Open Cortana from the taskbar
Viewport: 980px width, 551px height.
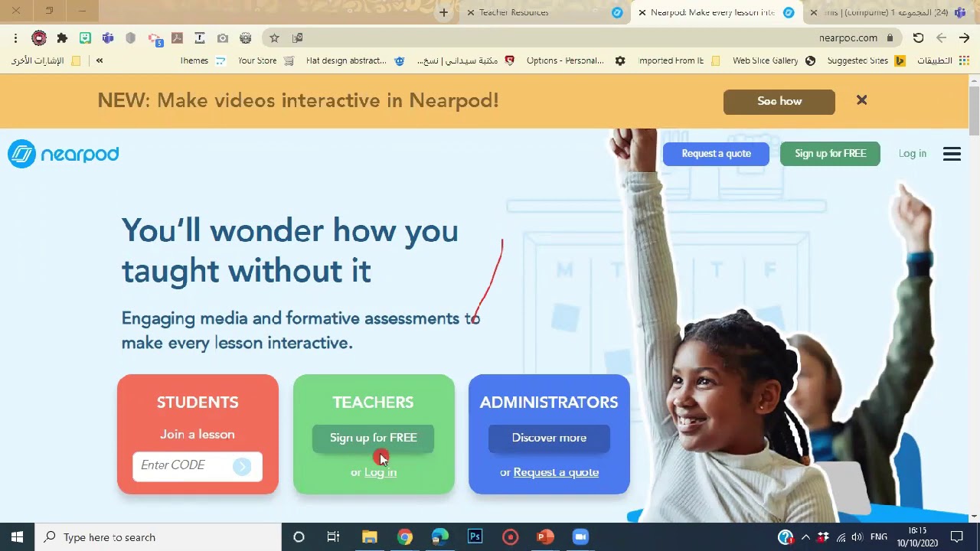299,537
